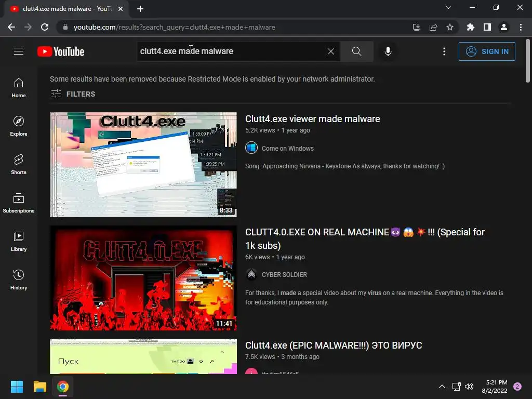Share this page icon in address bar
The image size is (532, 399).
(x=433, y=27)
